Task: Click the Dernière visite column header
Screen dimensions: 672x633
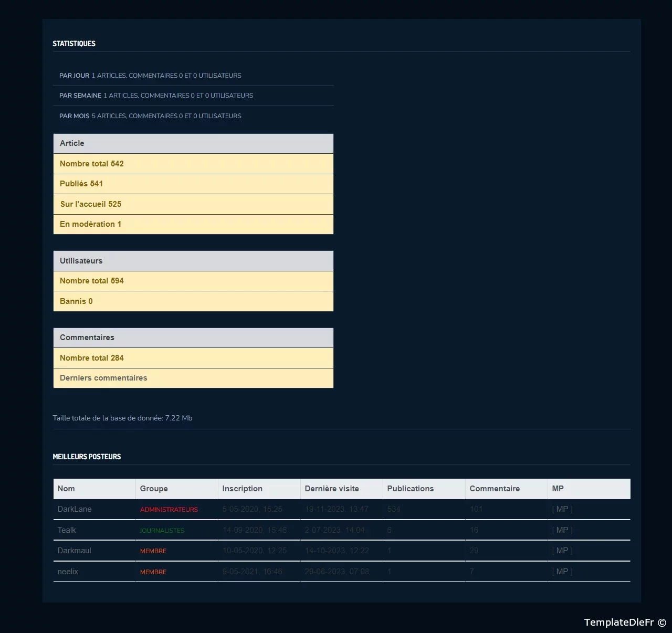Action: click(332, 489)
